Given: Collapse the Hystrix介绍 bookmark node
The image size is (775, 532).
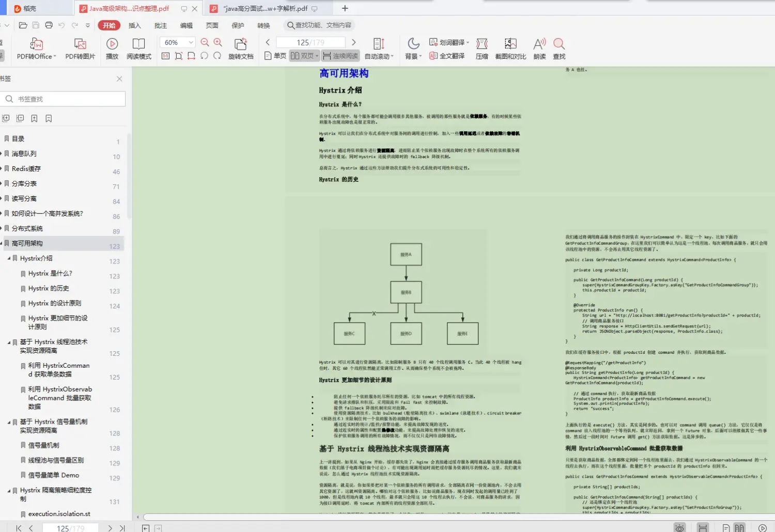Looking at the screenshot, I should (9, 258).
